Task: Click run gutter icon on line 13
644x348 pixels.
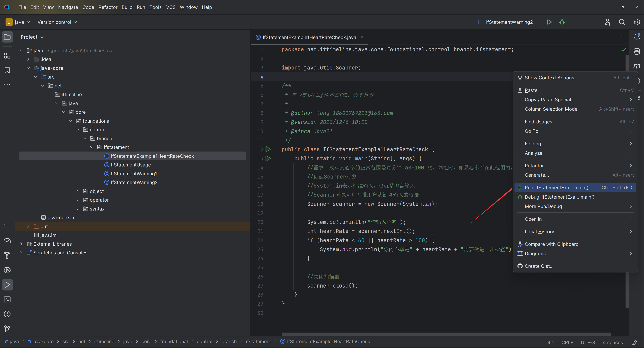Action: pyautogui.click(x=268, y=158)
